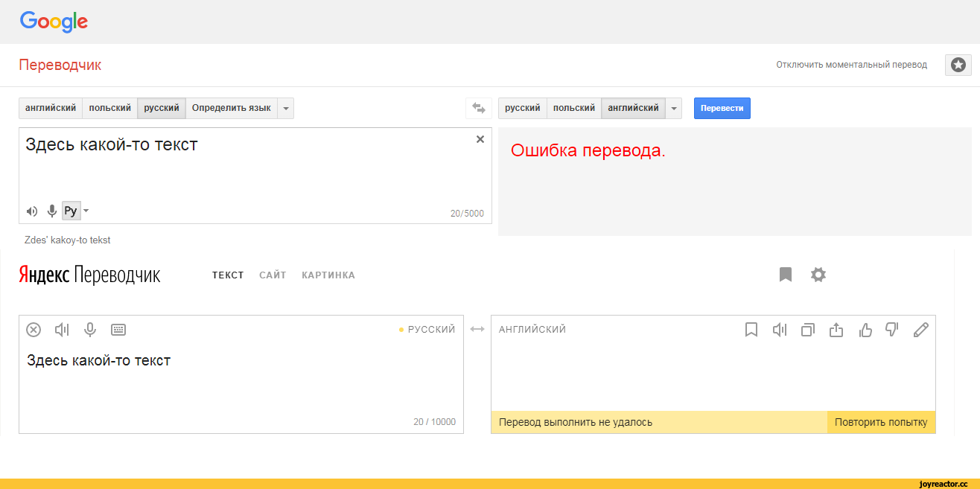Swap Google Translate source and target languages

(x=478, y=109)
